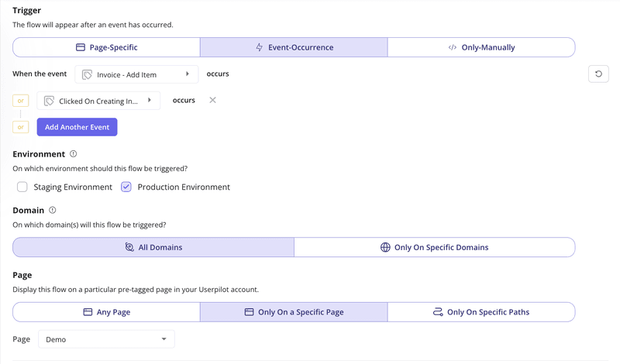Click the code brackets Only-Manually icon
The width and height of the screenshot is (620, 364).
point(453,47)
